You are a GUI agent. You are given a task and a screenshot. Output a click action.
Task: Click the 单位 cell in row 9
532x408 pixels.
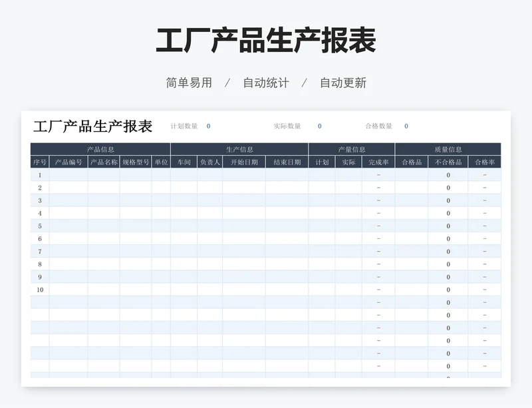pyautogui.click(x=161, y=277)
